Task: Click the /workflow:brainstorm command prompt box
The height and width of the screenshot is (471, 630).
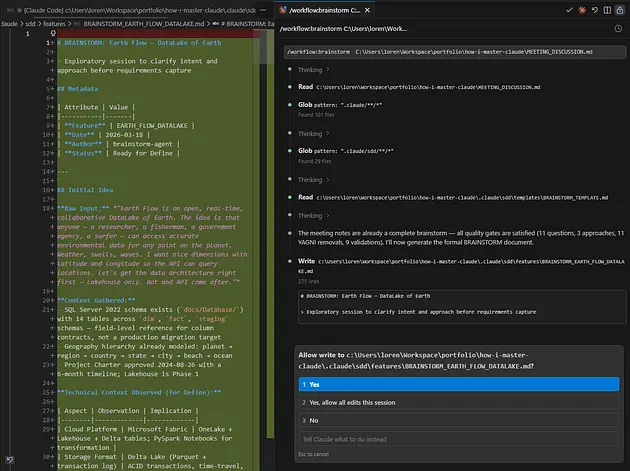Action: 454,52
